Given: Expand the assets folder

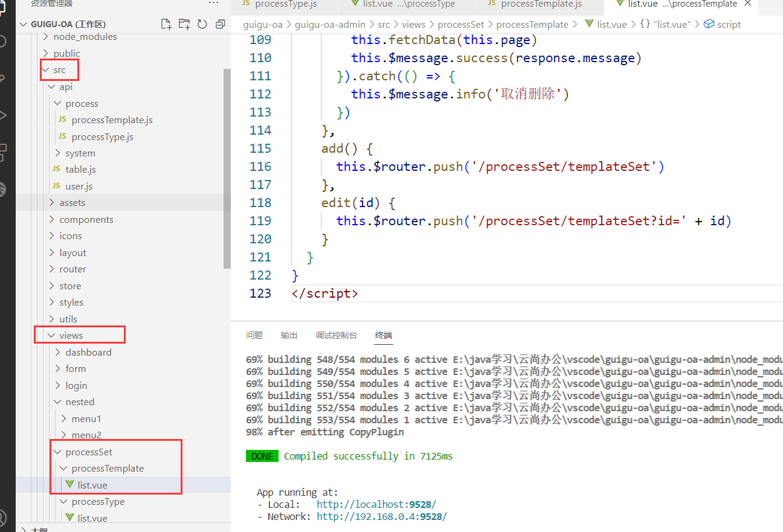Looking at the screenshot, I should point(52,202).
